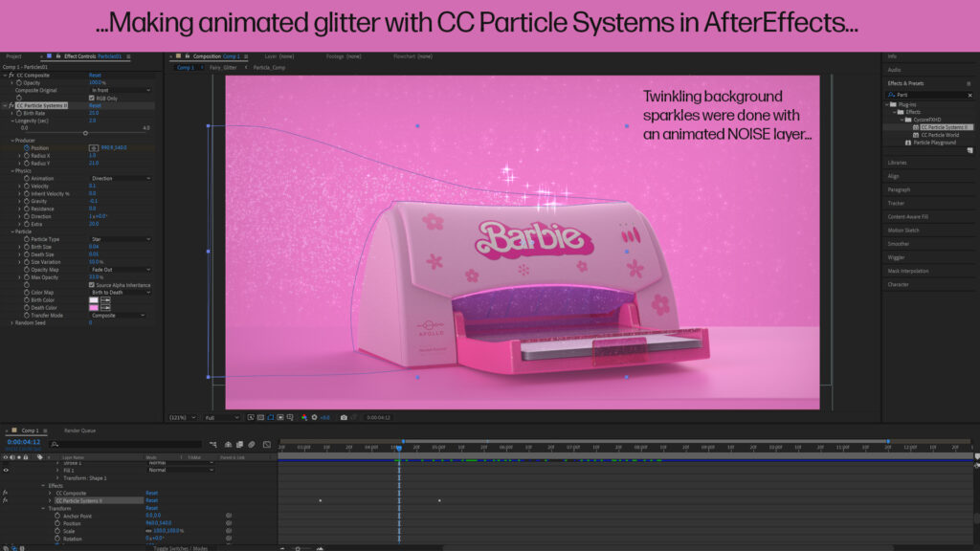Viewport: 980px width, 551px height.
Task: Open the Graph Editor in timeline
Action: point(266,444)
